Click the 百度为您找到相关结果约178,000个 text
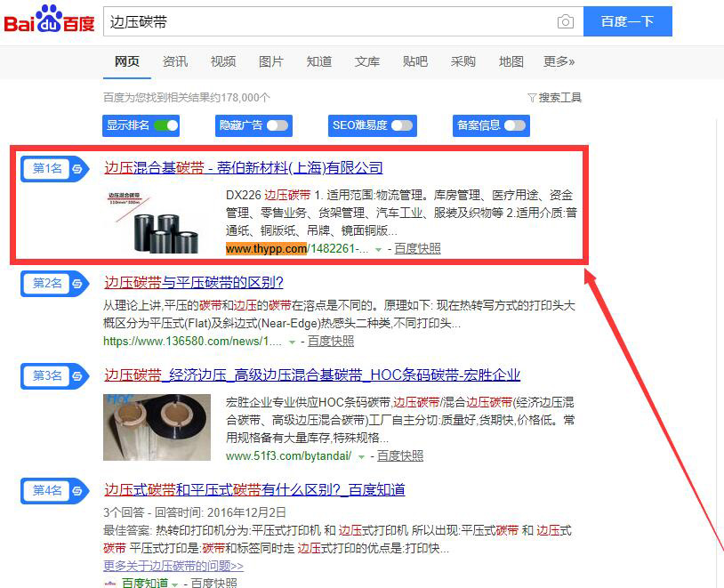 [x=187, y=98]
